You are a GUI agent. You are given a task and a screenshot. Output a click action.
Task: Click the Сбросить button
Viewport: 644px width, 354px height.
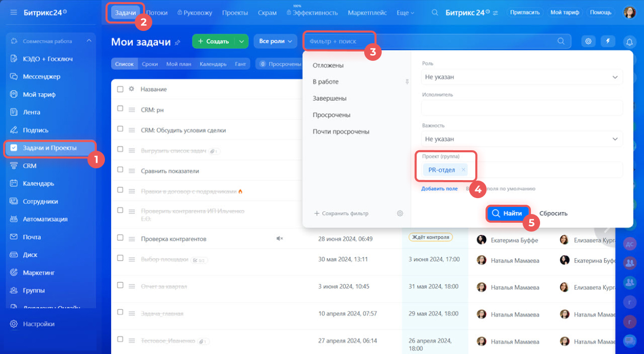click(553, 213)
